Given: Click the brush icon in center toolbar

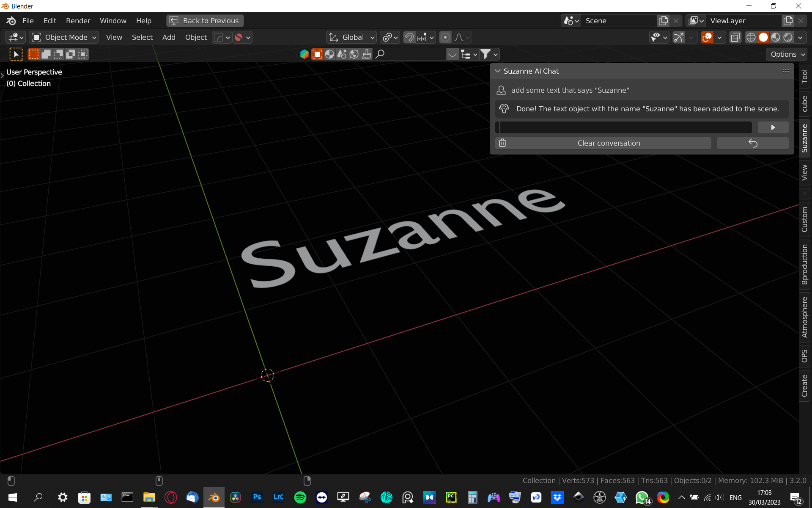Looking at the screenshot, I should (x=366, y=54).
